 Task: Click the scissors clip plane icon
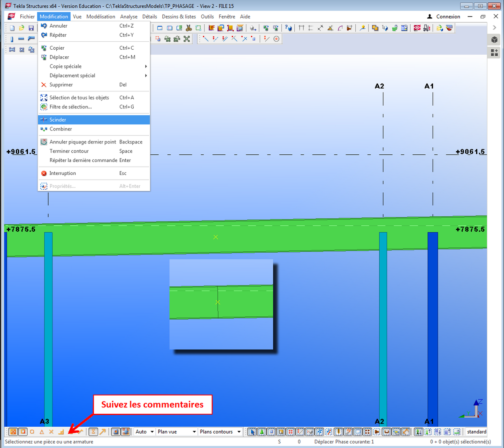coord(189,28)
